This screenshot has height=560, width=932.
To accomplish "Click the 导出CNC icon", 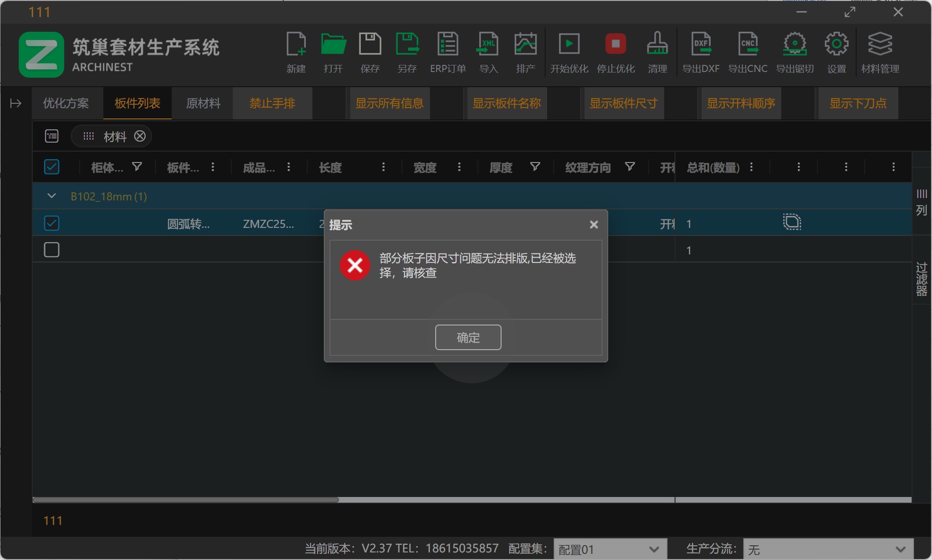I will [748, 52].
